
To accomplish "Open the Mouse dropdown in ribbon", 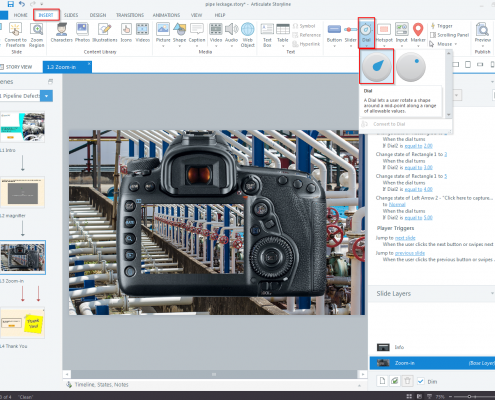I will (x=443, y=44).
